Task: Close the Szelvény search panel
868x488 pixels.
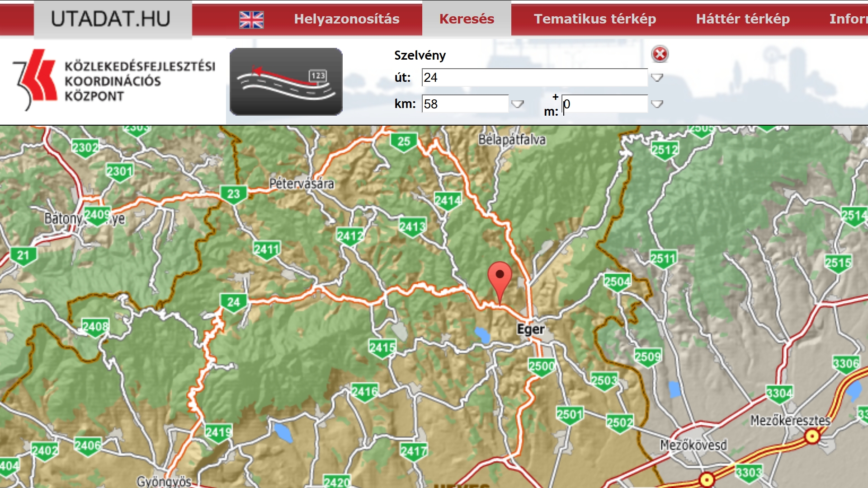Action: point(660,54)
